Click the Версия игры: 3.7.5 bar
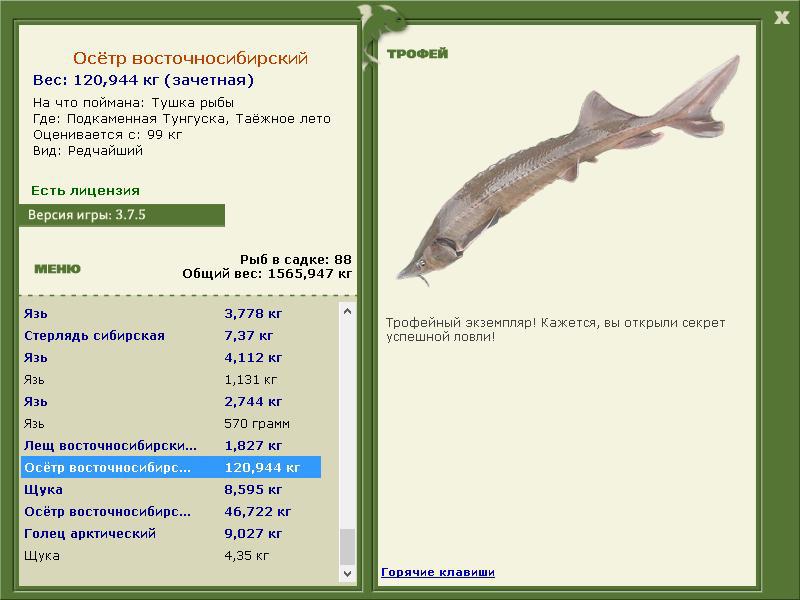Screen dimensions: 800x600 click(121, 215)
